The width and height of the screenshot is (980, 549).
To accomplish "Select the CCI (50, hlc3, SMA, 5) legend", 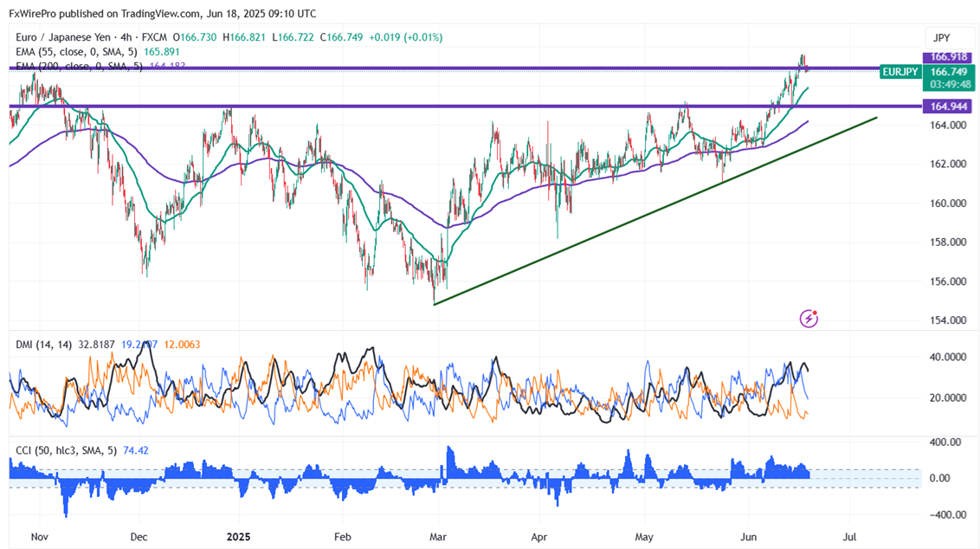I will 67,450.
